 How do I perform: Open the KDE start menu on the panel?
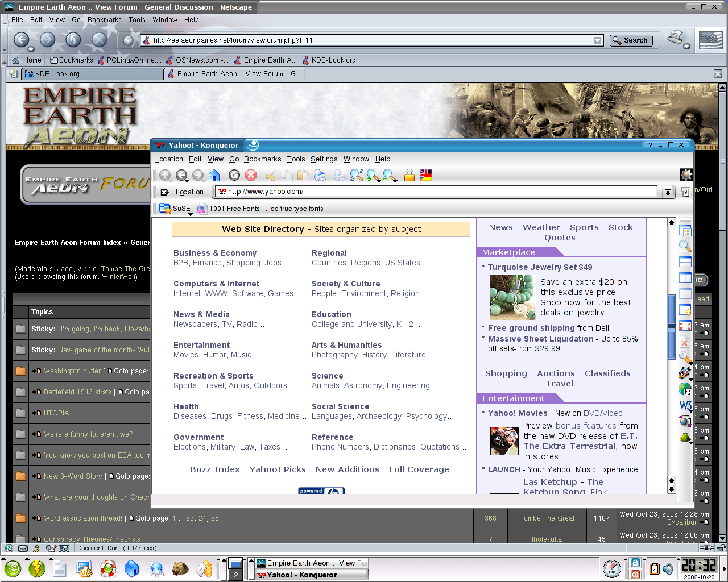pyautogui.click(x=13, y=568)
